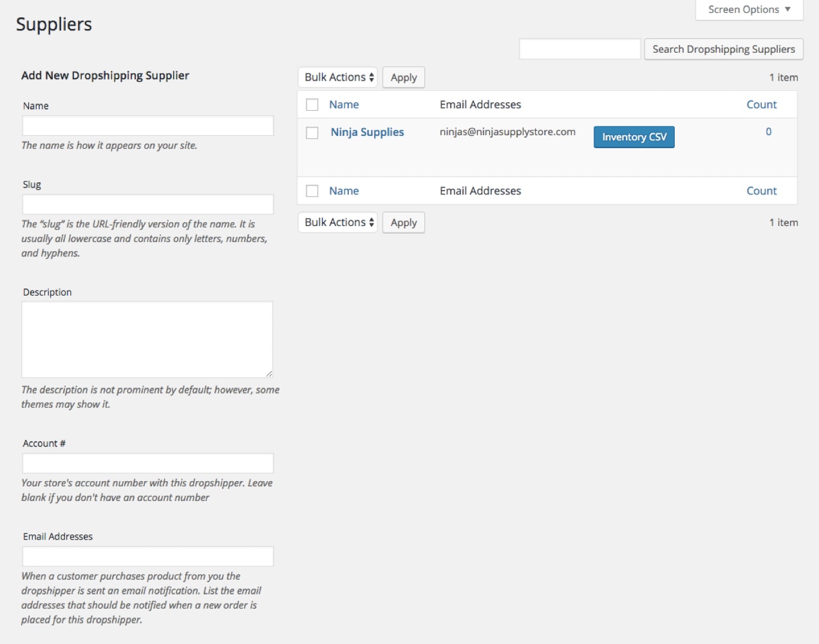Image resolution: width=819 pixels, height=644 pixels.
Task: Click the Name field under Add New Dropshipping Supplier
Action: tap(147, 126)
